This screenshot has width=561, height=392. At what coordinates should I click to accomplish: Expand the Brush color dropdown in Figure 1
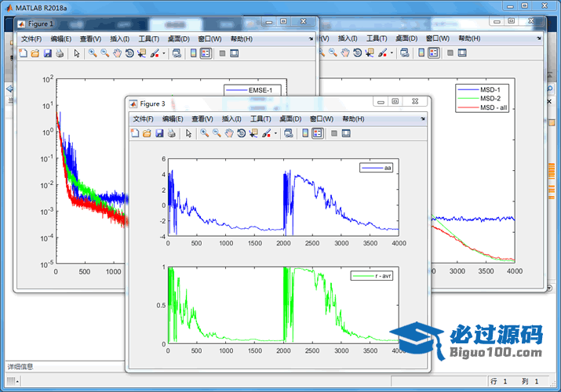(164, 54)
